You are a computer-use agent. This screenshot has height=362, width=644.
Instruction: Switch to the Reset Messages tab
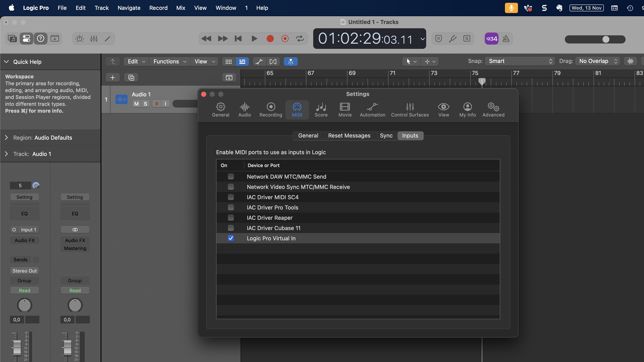[349, 135]
